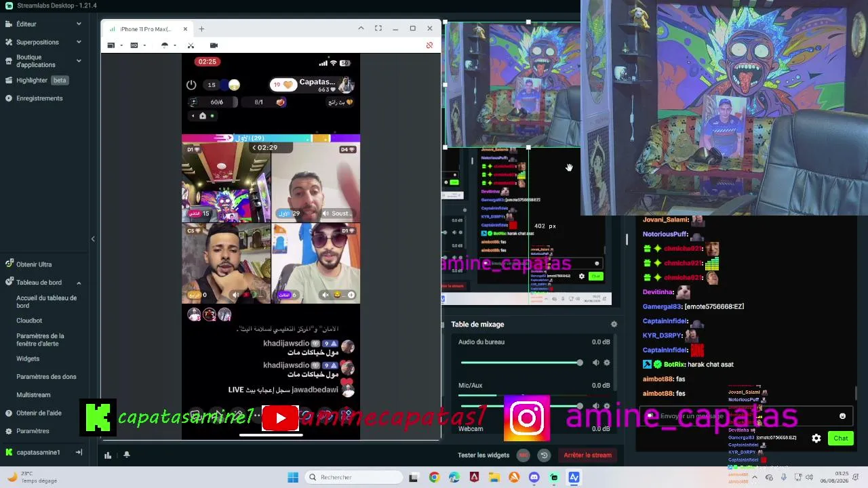Collapse the mirroring window toolbar with the up chevron
The height and width of the screenshot is (488, 868).
[x=361, y=28]
